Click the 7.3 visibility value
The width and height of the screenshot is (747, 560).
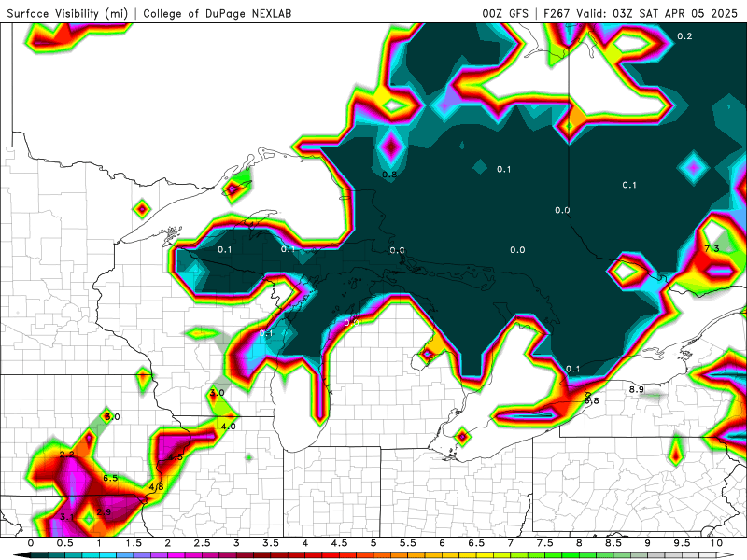(712, 248)
